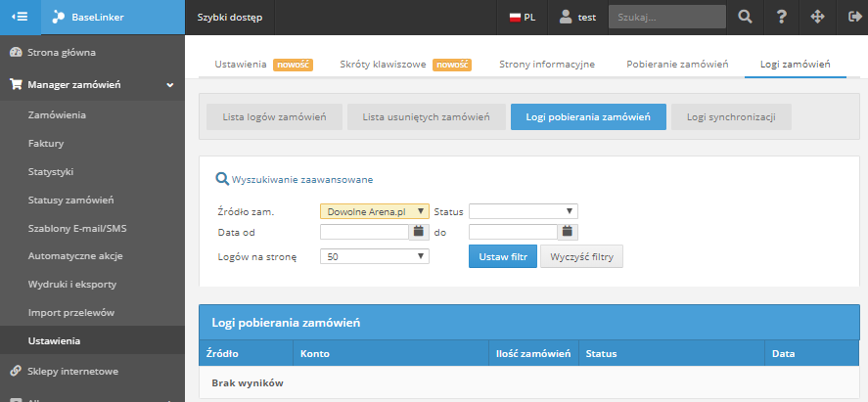Switch to Pobieranie zamówień tab

coord(677,64)
